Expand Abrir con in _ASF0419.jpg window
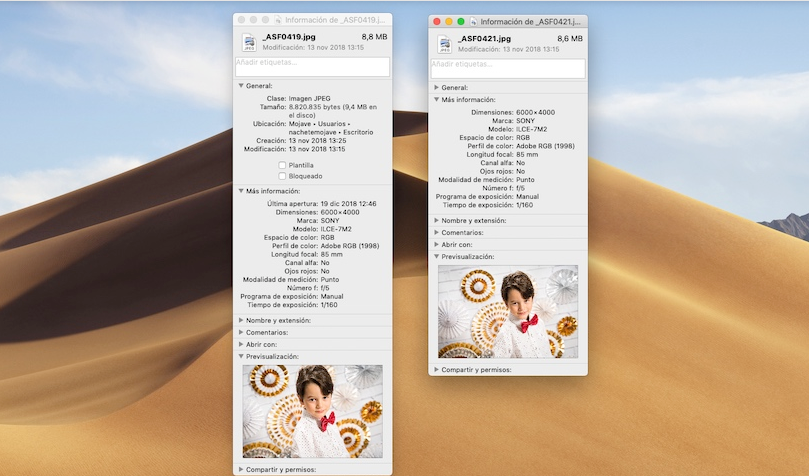Image resolution: width=809 pixels, height=476 pixels. (x=241, y=344)
